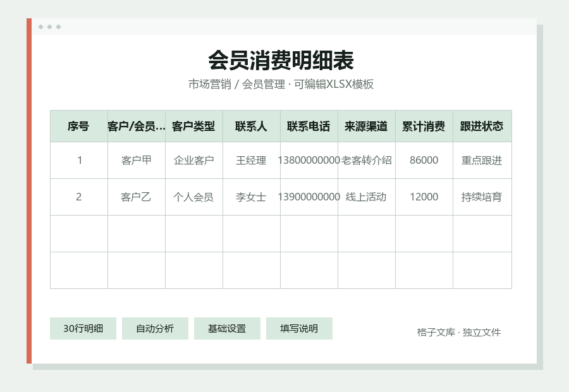
Task: Click phone number 13800000000
Action: click(309, 160)
